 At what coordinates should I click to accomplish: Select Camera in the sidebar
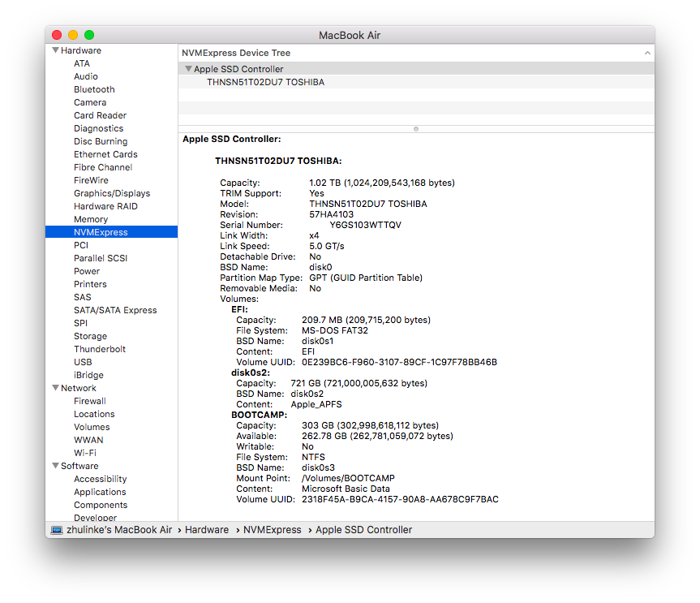pos(90,102)
